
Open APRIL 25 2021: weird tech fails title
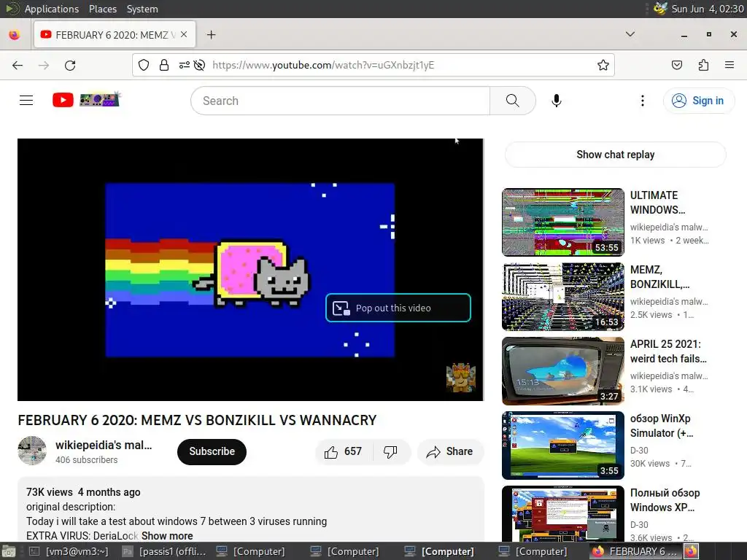point(668,351)
